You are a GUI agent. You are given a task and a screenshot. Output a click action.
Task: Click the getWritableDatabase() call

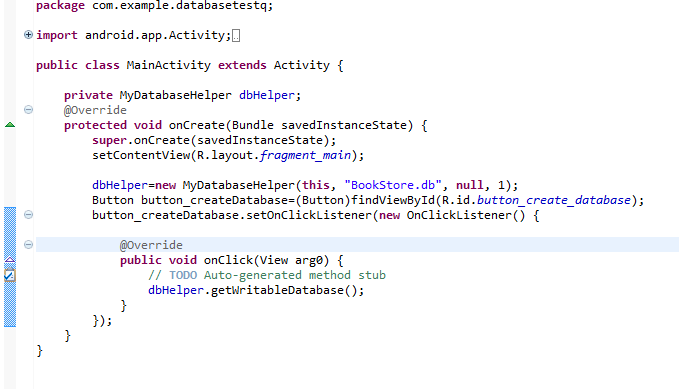283,291
